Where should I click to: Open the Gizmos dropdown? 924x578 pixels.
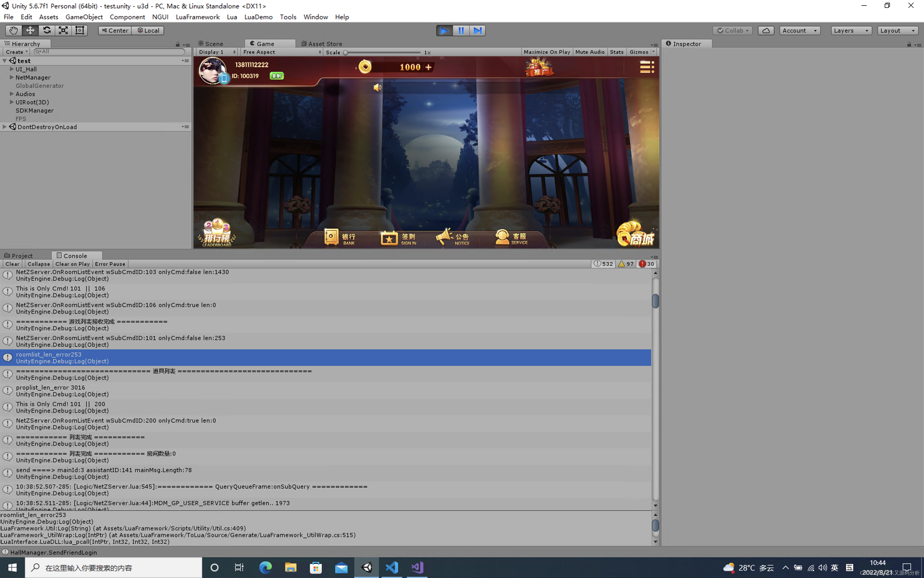coord(642,52)
